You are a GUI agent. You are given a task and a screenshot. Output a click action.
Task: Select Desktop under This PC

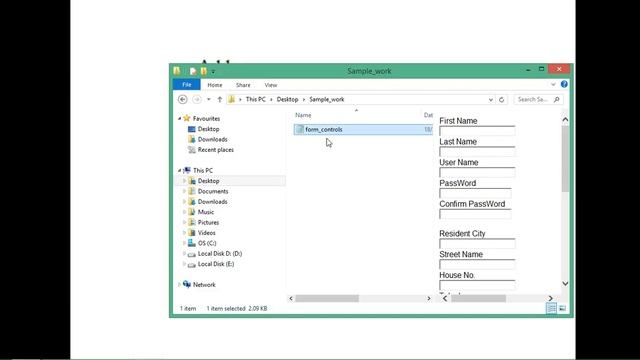click(208, 181)
